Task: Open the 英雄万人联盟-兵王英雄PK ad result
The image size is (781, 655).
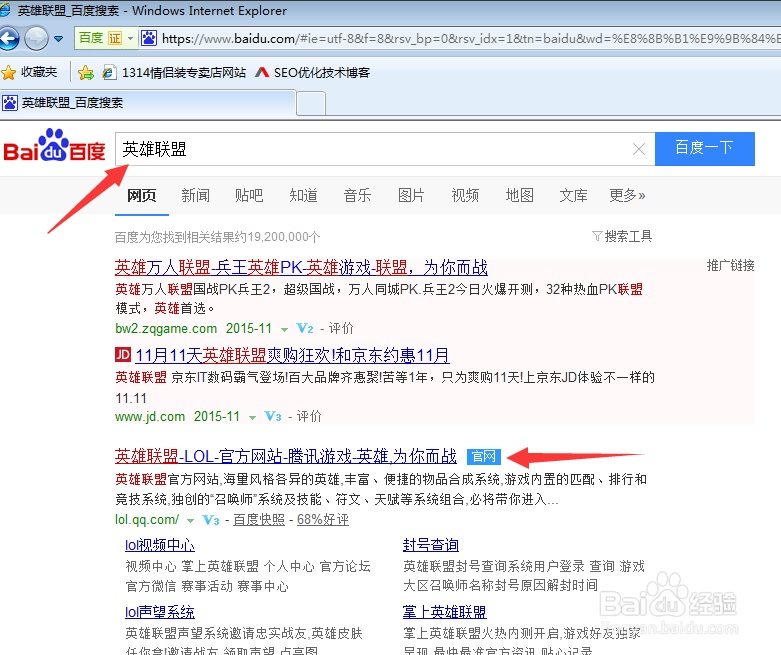Action: point(301,268)
